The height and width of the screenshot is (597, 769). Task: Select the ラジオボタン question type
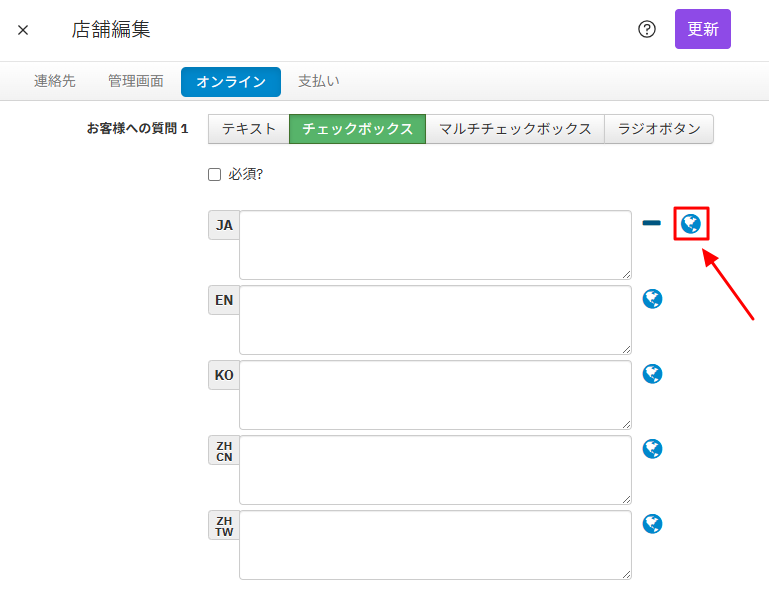[659, 129]
